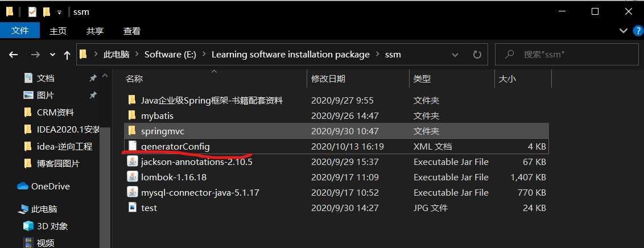Click the properties icon in title bar
This screenshot has width=644, height=248.
[x=32, y=11]
